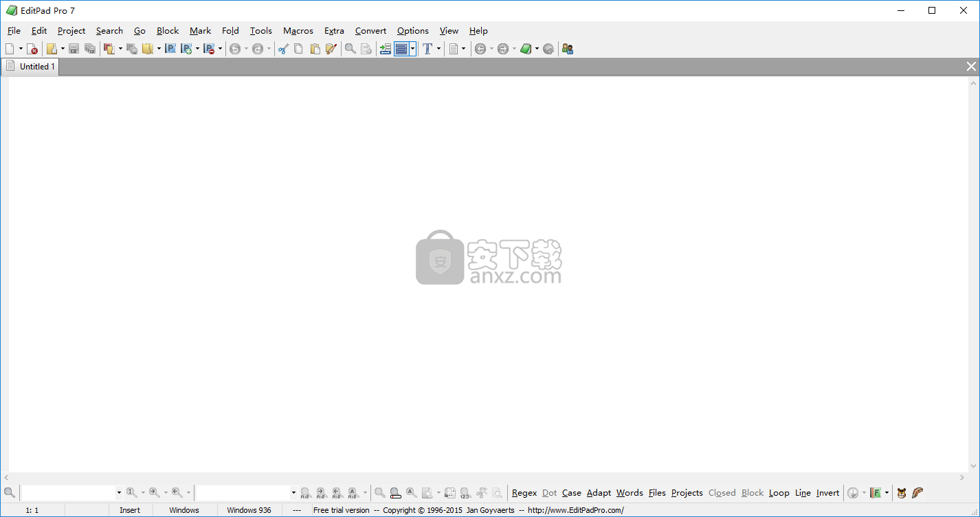Click the word wrap toggle icon
980x517 pixels.
[401, 49]
